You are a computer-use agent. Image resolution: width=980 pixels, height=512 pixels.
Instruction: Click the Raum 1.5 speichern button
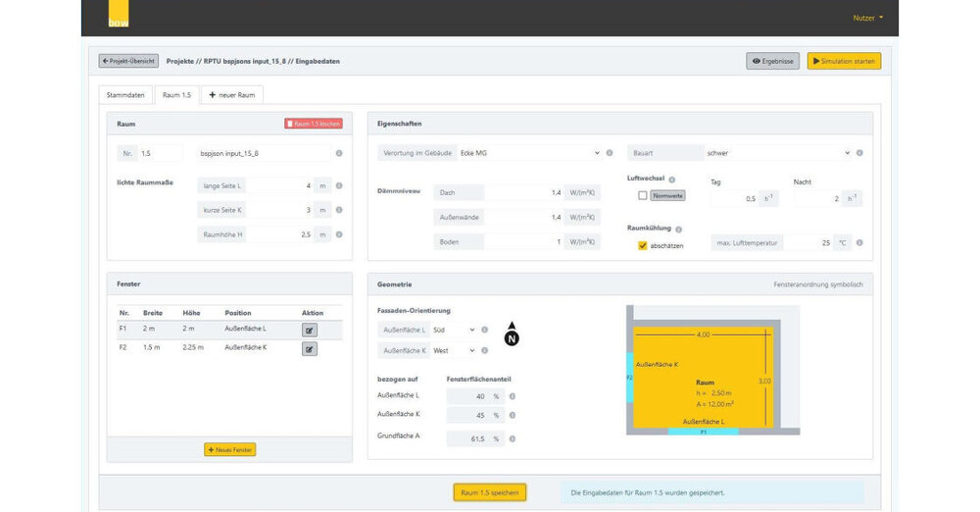490,492
